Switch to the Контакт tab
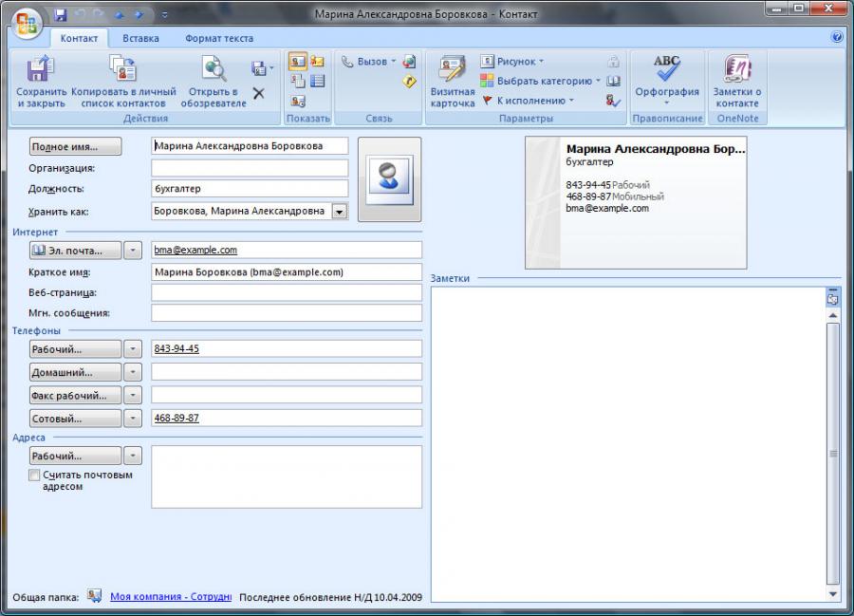This screenshot has width=854, height=616. point(79,38)
